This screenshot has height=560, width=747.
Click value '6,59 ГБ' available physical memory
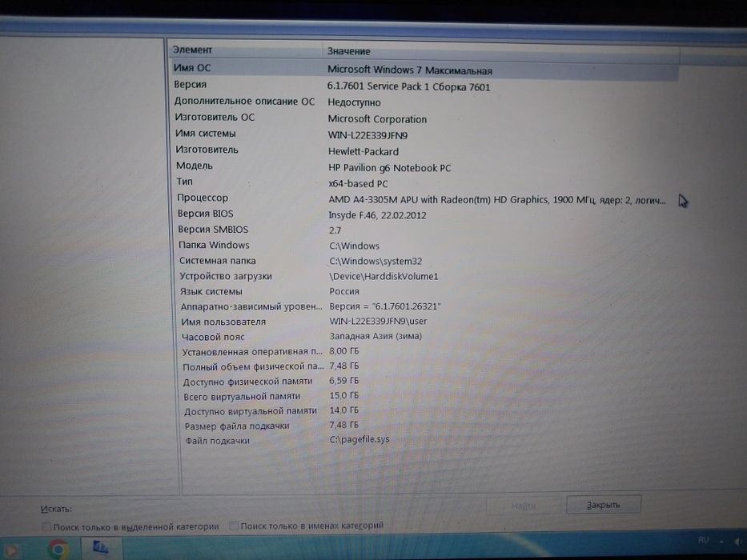pos(344,381)
